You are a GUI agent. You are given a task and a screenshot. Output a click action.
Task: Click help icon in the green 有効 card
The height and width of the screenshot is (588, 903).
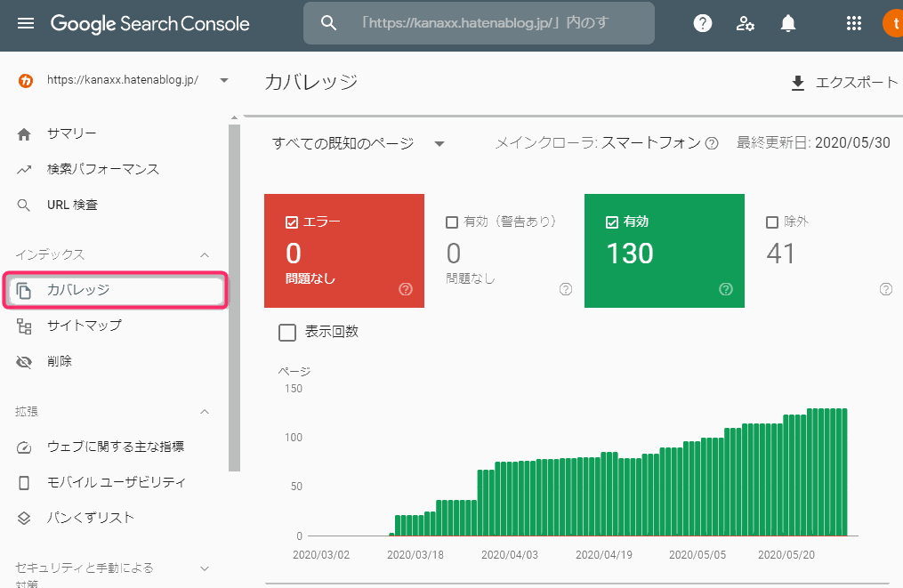pos(726,289)
